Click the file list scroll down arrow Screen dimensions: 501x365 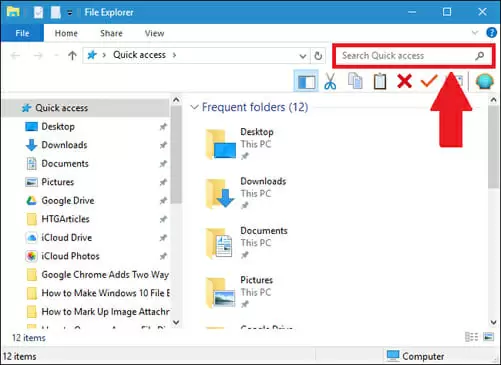[493, 322]
